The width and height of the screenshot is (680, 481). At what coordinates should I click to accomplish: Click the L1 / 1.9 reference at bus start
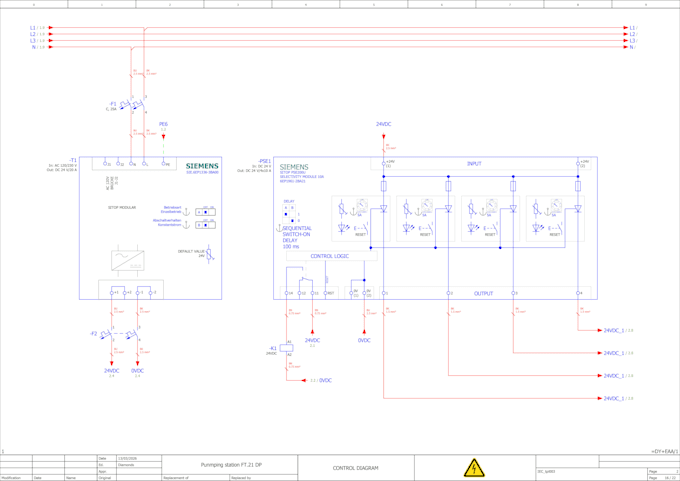(x=37, y=28)
